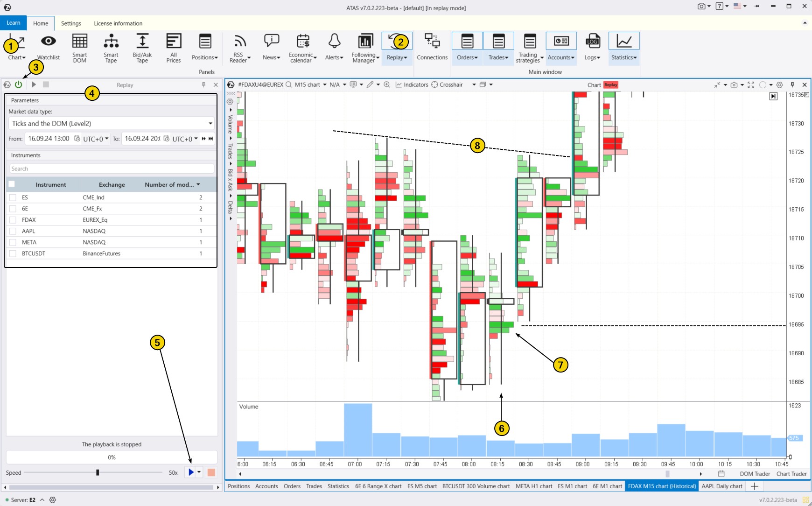The width and height of the screenshot is (812, 506).
Task: Enable the ES instrument checkbox
Action: [12, 197]
